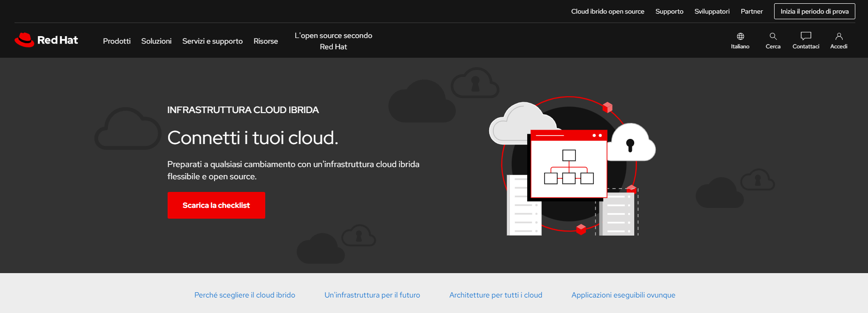Click the INFRASTRUTTURA CLOUD IBRIDA label
Viewport: 868px width, 313px height.
[243, 110]
